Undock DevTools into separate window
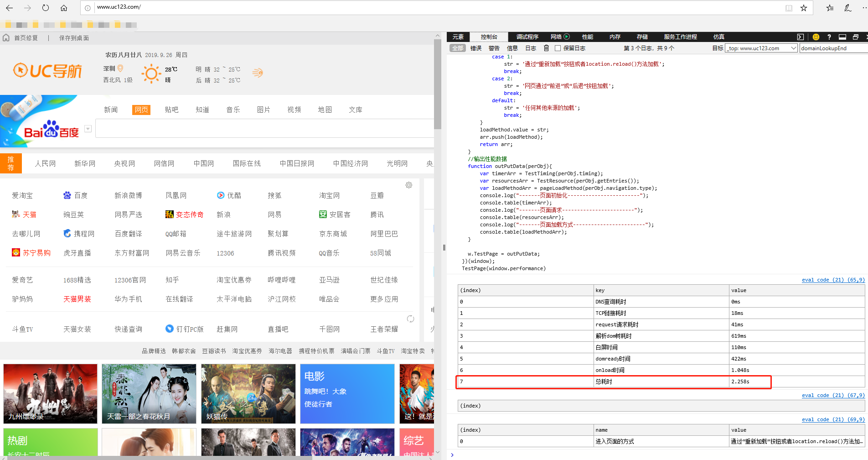The height and width of the screenshot is (460, 868). pos(856,37)
